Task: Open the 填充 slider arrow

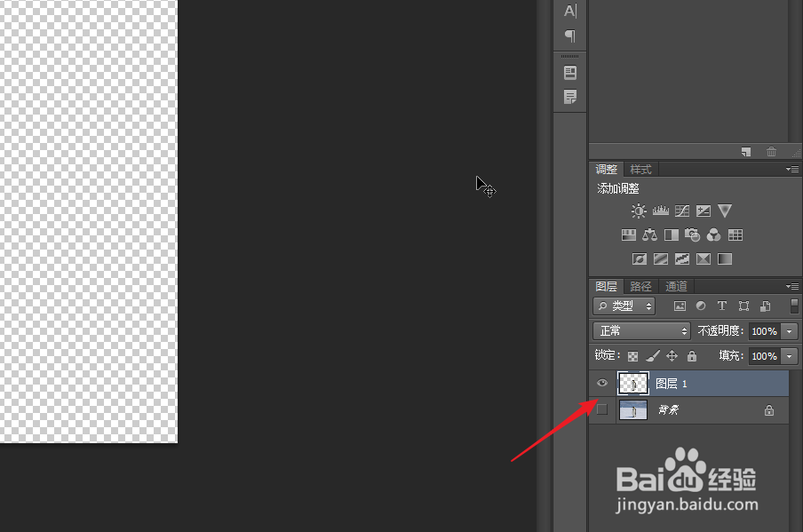Action: [789, 356]
